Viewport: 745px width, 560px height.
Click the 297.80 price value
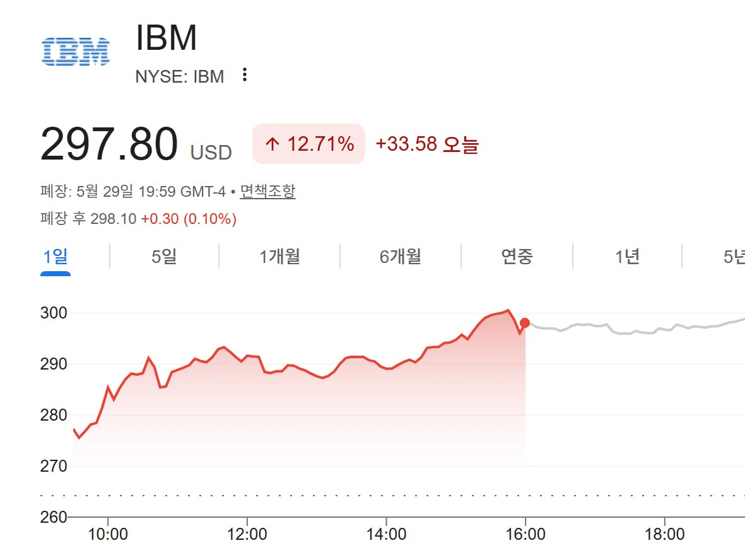click(109, 143)
